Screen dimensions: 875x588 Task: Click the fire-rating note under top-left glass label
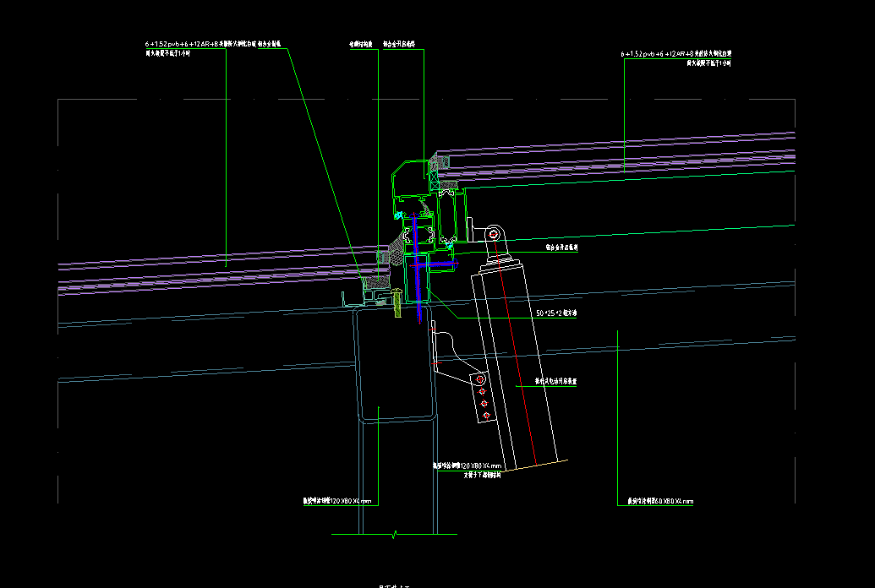168,53
